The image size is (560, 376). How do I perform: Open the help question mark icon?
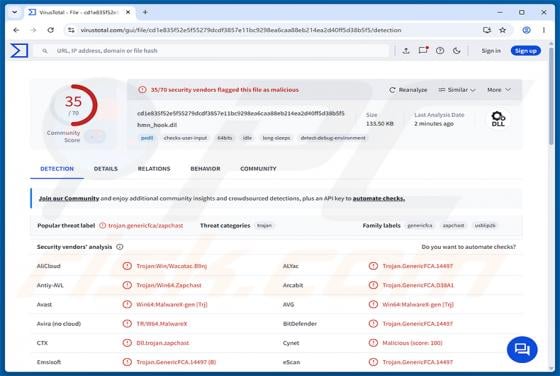(x=440, y=51)
